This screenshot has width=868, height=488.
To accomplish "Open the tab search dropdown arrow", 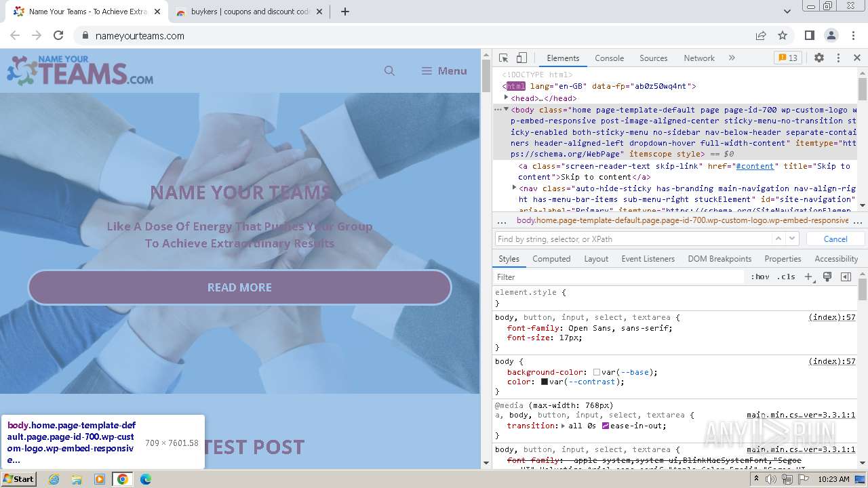I will click(x=787, y=12).
